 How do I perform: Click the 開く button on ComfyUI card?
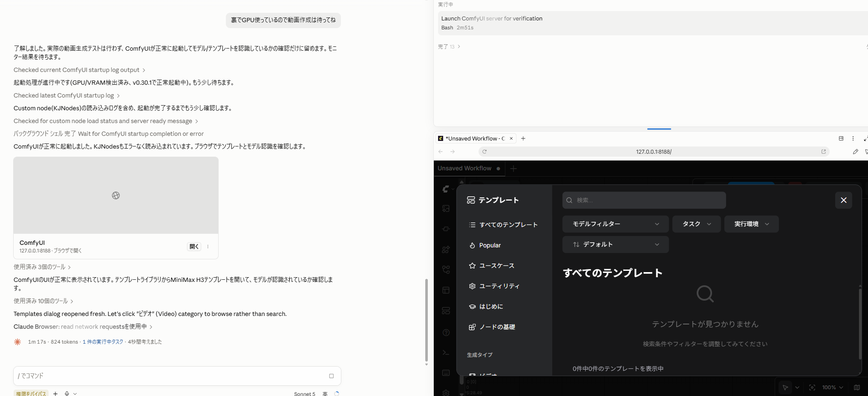(x=194, y=247)
